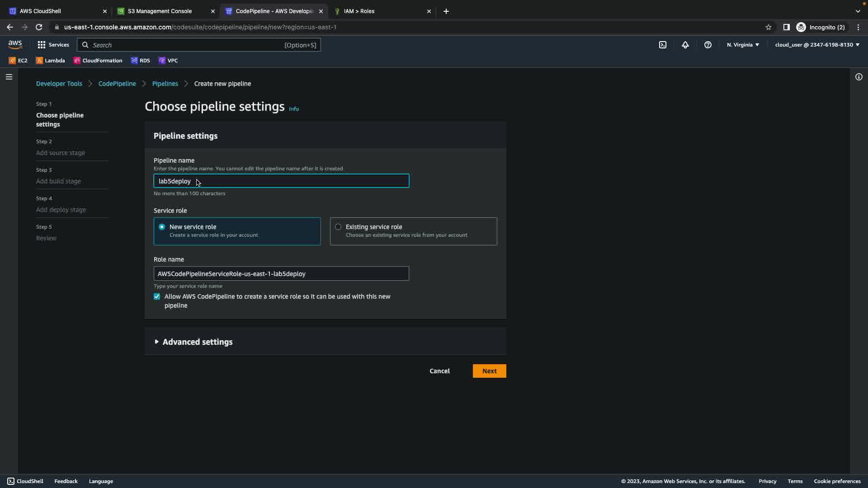868x488 pixels.
Task: Open the info panel icon at right
Action: (x=859, y=77)
